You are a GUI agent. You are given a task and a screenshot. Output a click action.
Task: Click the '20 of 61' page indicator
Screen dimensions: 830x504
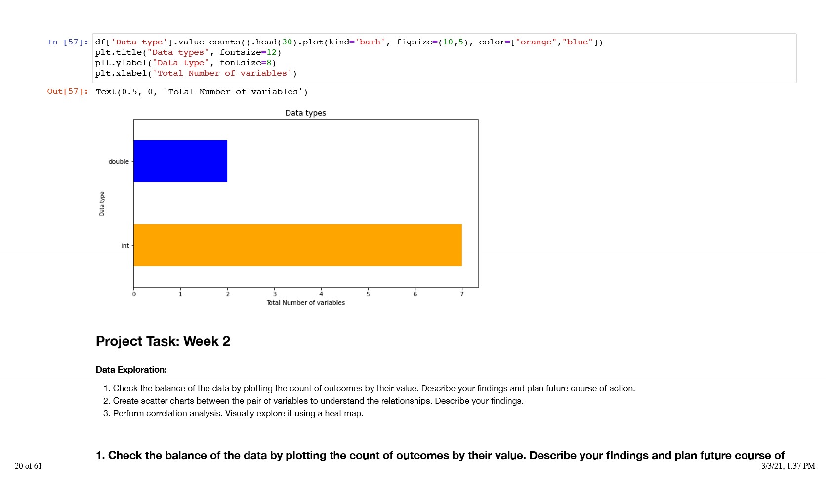point(28,466)
